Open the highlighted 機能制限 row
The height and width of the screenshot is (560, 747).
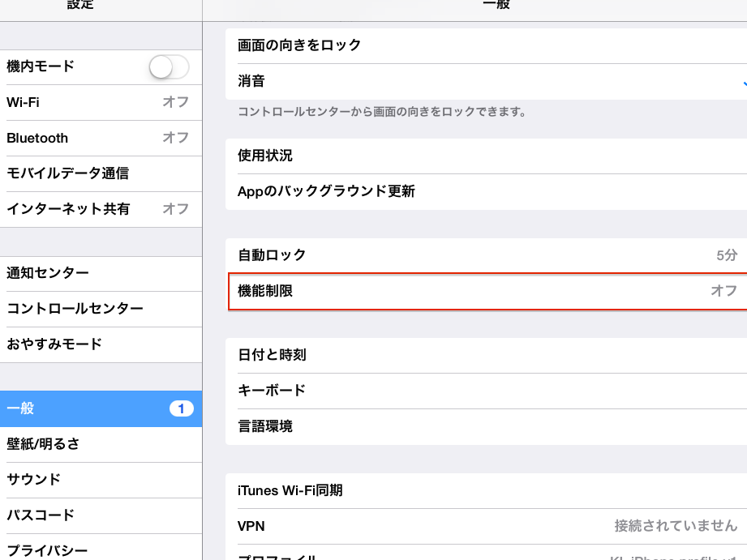(x=485, y=291)
